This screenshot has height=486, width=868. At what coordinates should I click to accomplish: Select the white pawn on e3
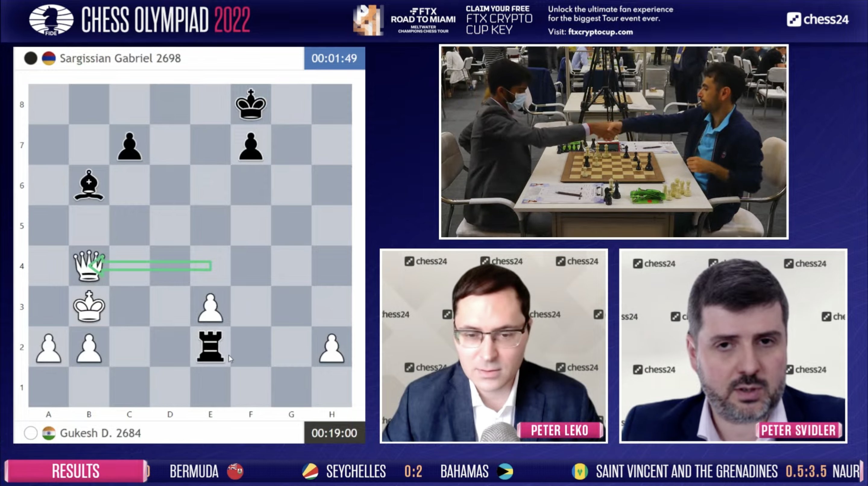tap(210, 308)
